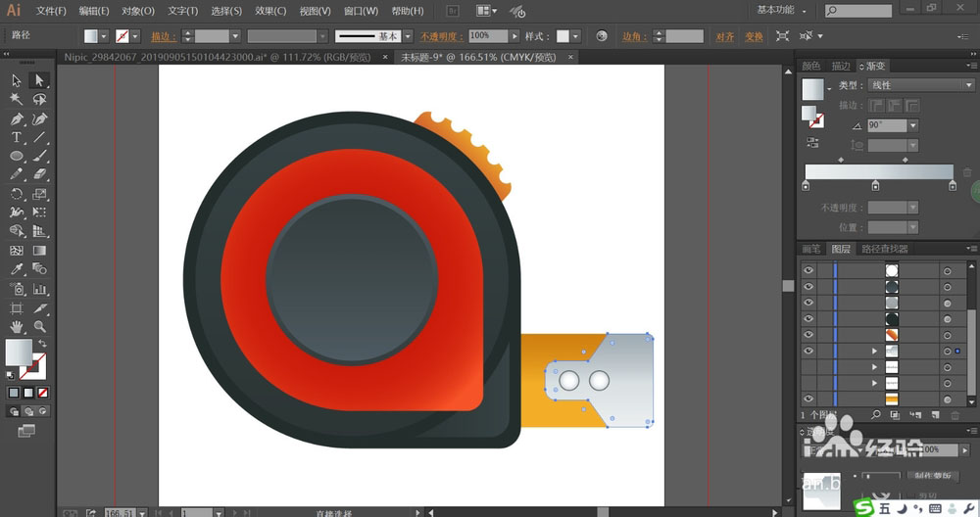The width and height of the screenshot is (980, 517).
Task: Select the Pen tool
Action: (17, 118)
